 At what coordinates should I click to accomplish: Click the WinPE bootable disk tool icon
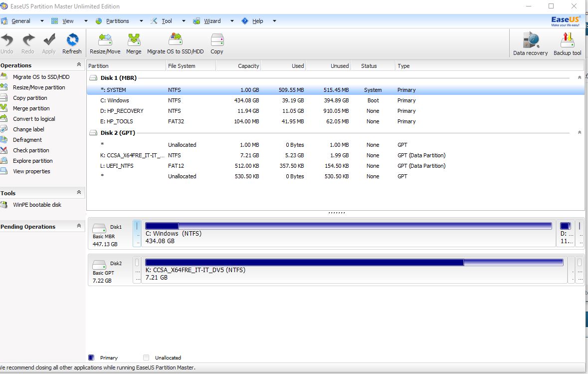tap(4, 205)
